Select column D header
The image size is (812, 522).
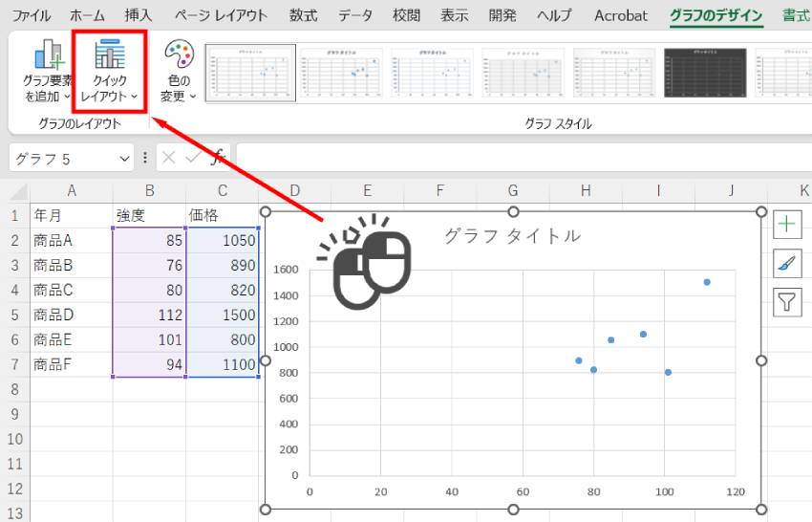coord(294,191)
